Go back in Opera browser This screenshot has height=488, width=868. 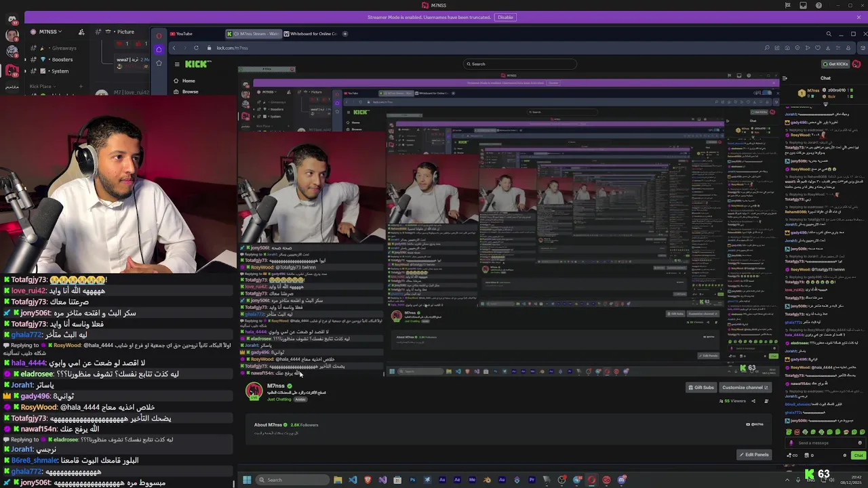(x=173, y=47)
